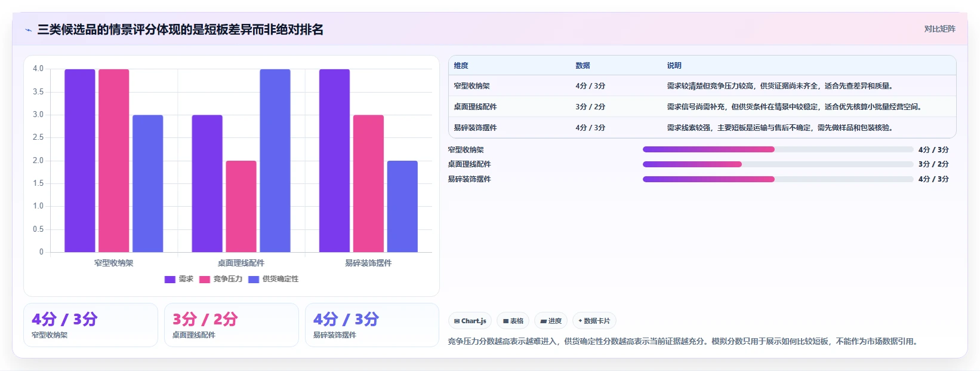
Task: Click the 窄型收纳架 4分 / 3分 stat card
Action: coord(91,325)
